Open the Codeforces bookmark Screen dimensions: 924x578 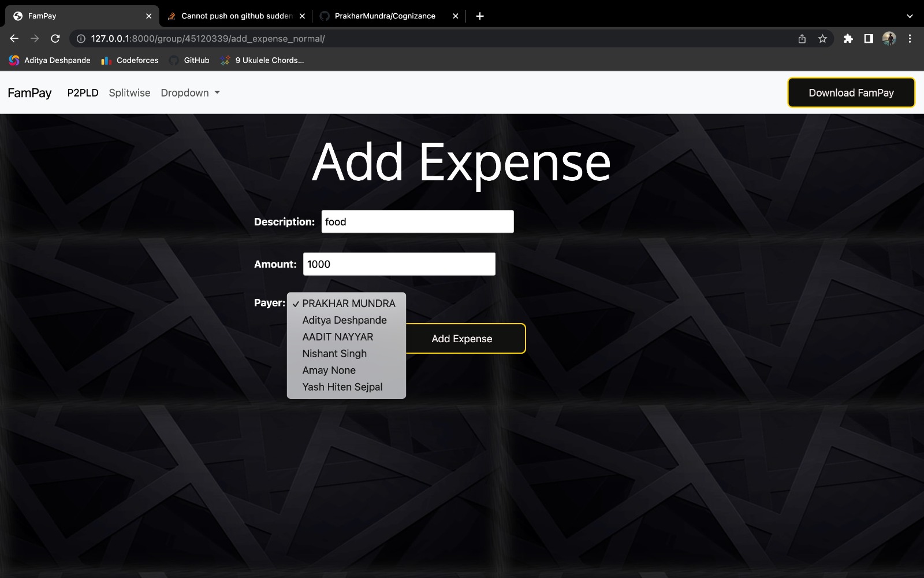pyautogui.click(x=130, y=60)
